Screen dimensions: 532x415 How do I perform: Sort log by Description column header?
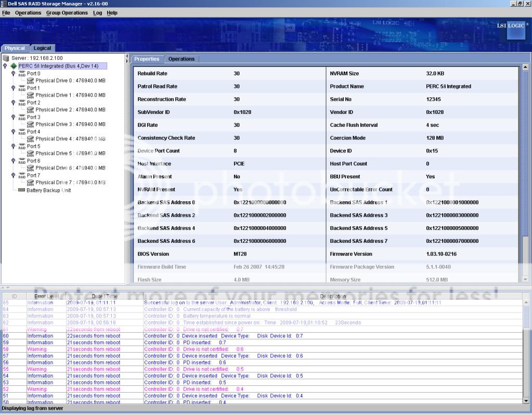coord(333,296)
